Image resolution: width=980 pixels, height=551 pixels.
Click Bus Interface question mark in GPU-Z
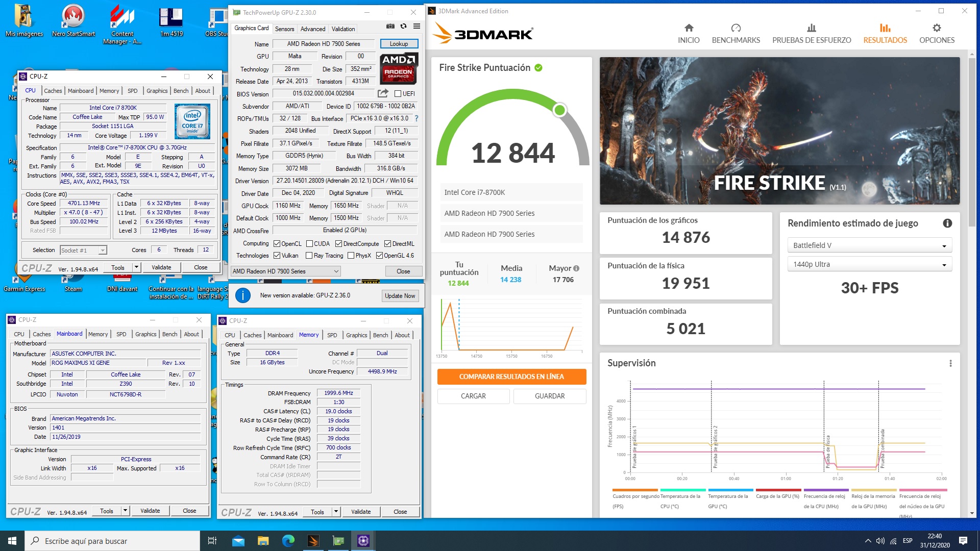(x=416, y=118)
